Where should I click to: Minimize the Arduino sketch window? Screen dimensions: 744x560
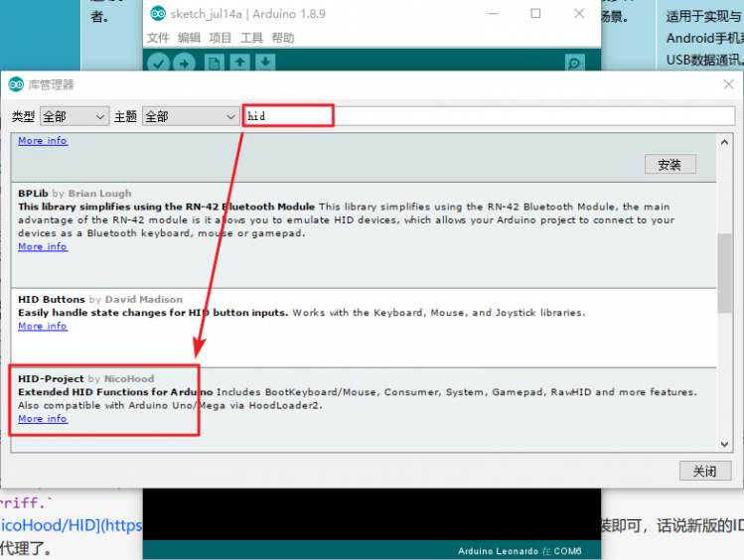click(494, 13)
